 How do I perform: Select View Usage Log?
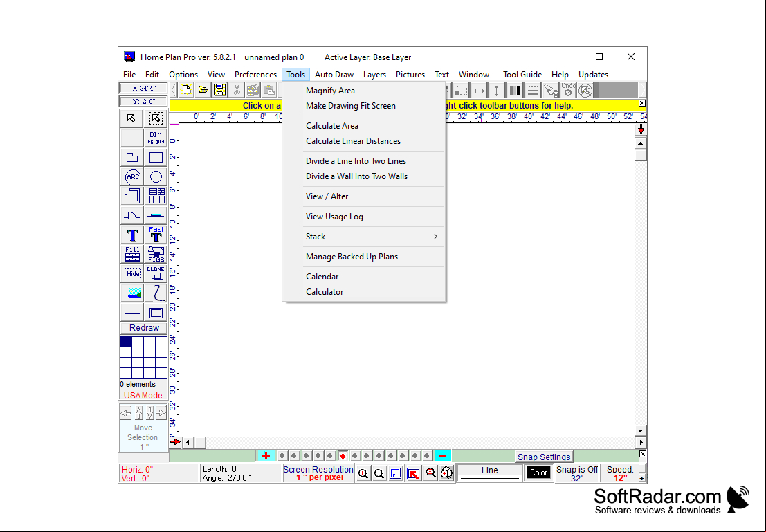334,217
